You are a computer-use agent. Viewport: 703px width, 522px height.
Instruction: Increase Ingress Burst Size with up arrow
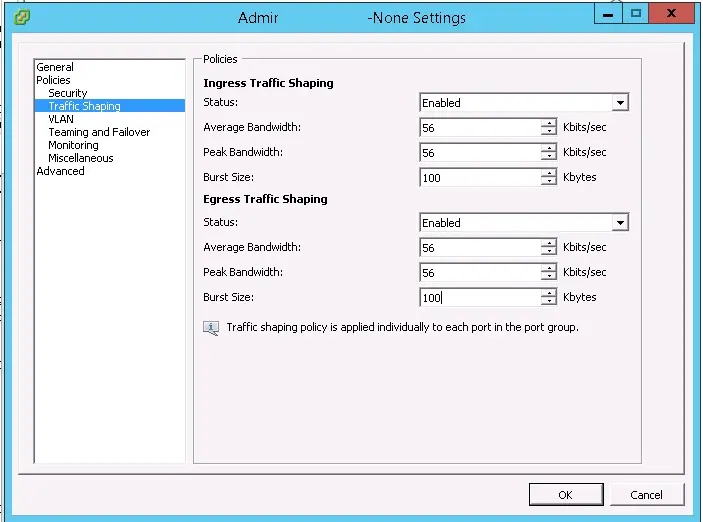[549, 174]
